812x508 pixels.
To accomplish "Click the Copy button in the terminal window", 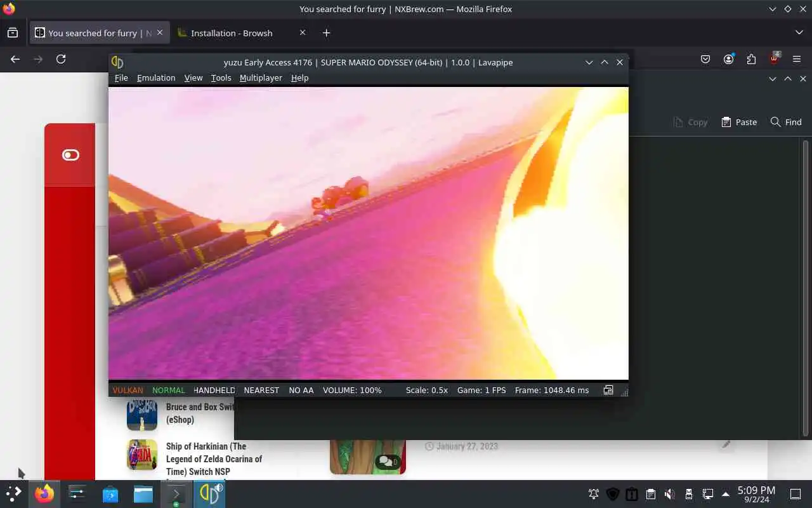I will (690, 122).
